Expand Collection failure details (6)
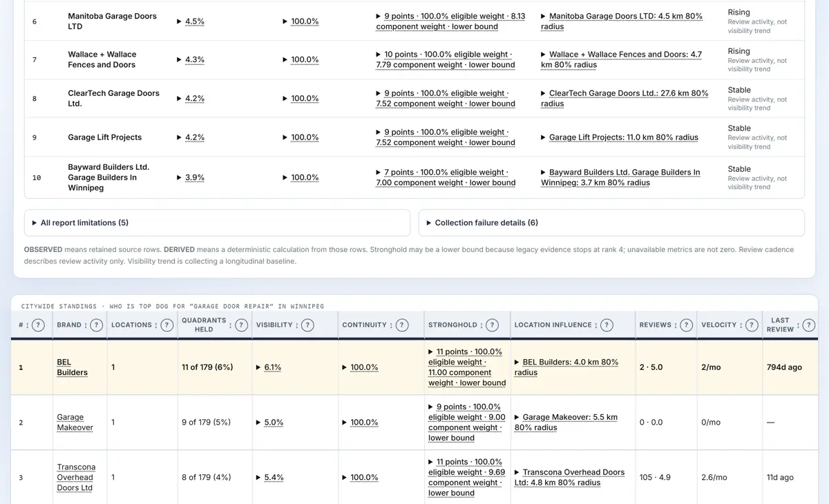The width and height of the screenshot is (829, 504). [x=611, y=223]
